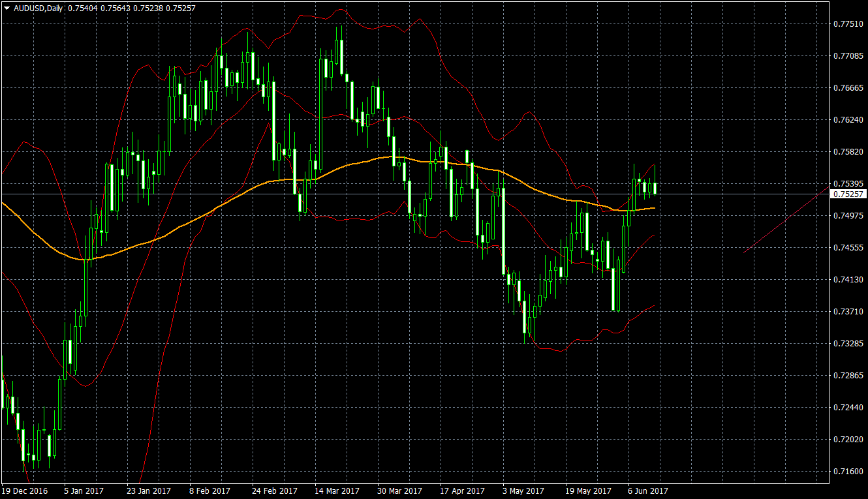Click the 3 May 2017 date label

click(x=523, y=491)
